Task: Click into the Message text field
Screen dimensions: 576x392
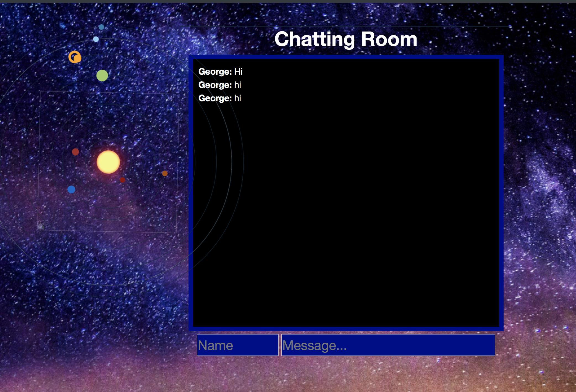Action: pyautogui.click(x=388, y=345)
